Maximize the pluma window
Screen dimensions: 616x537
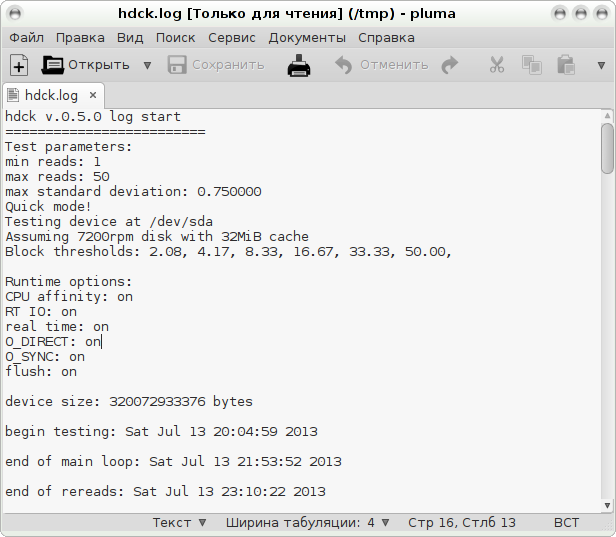[x=581, y=14]
